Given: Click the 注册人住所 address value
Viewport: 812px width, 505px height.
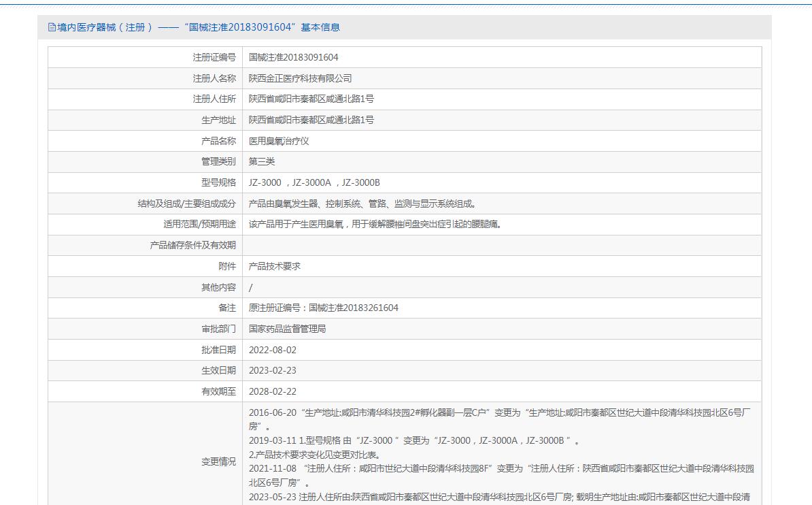Looking at the screenshot, I should [x=311, y=99].
